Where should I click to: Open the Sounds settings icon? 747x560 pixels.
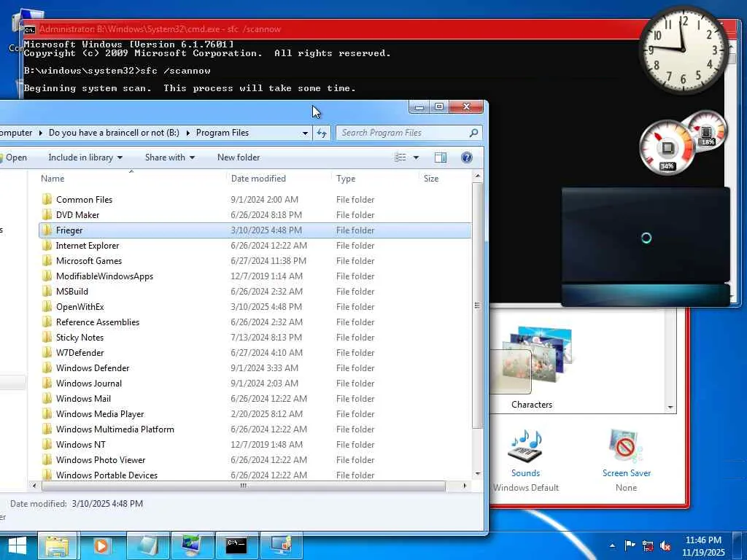coord(525,447)
